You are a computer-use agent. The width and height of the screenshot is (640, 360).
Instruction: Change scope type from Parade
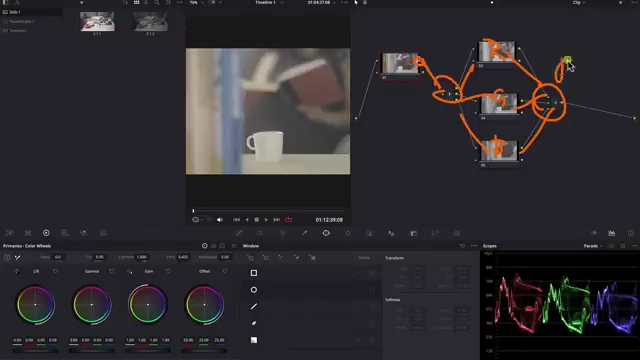pyautogui.click(x=593, y=246)
